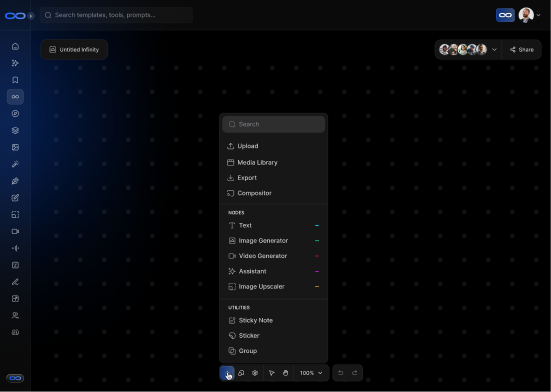Screen dimensions: 551x392
Task: Open the Home icon in sidebar
Action: click(x=15, y=46)
